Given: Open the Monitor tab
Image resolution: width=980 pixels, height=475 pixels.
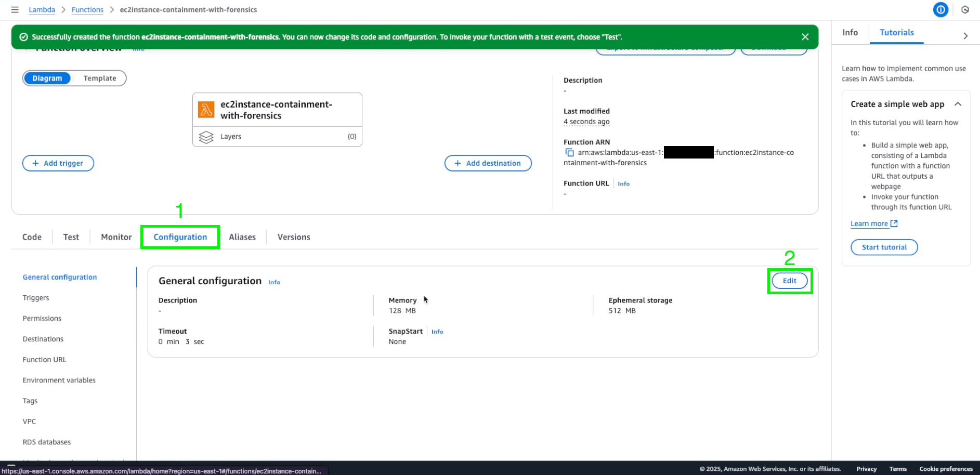Looking at the screenshot, I should [x=116, y=237].
